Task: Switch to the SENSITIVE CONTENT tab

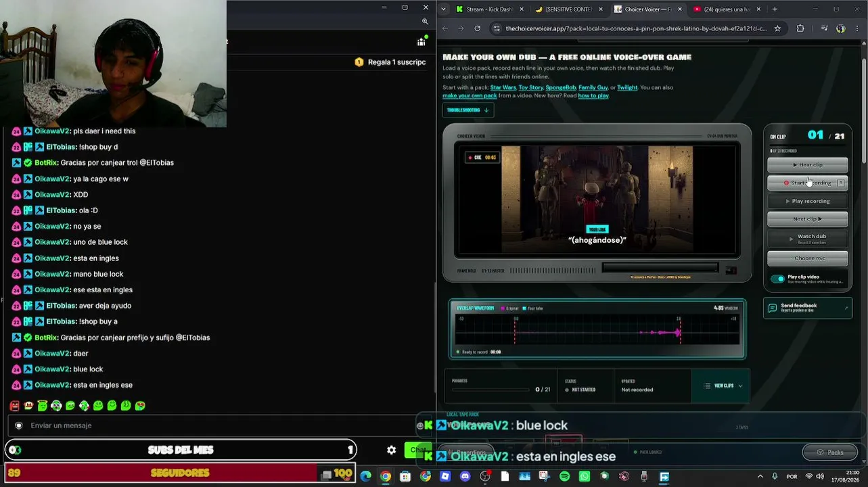Action: click(567, 9)
